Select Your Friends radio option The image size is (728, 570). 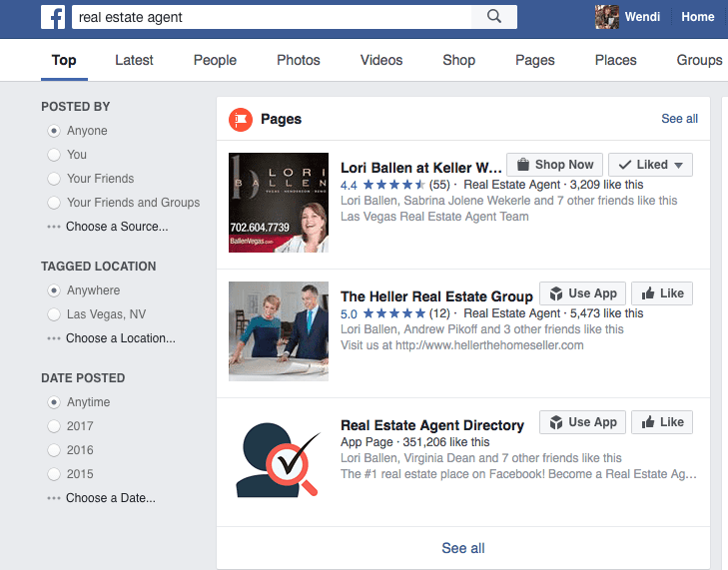tap(54, 179)
